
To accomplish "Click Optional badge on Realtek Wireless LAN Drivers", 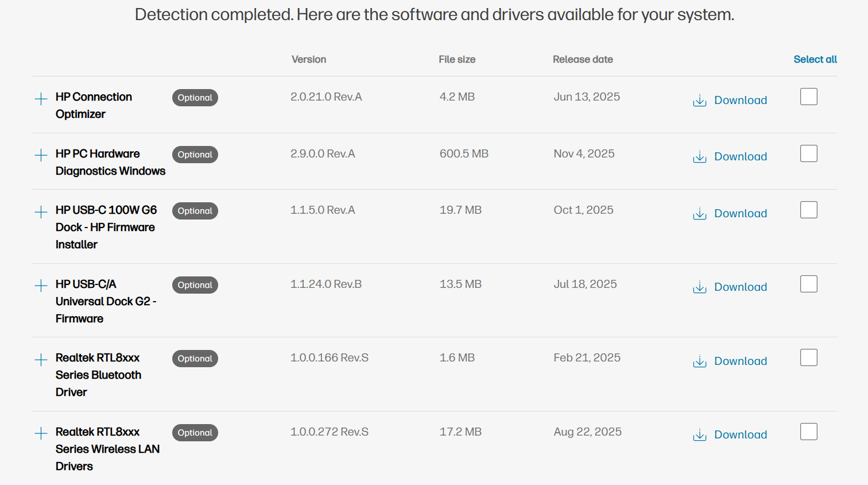I will pos(195,433).
